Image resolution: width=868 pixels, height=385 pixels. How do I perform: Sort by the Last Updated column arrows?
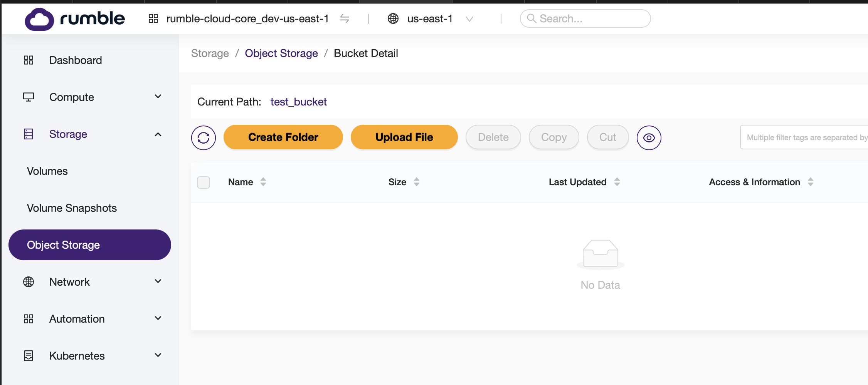tap(617, 182)
